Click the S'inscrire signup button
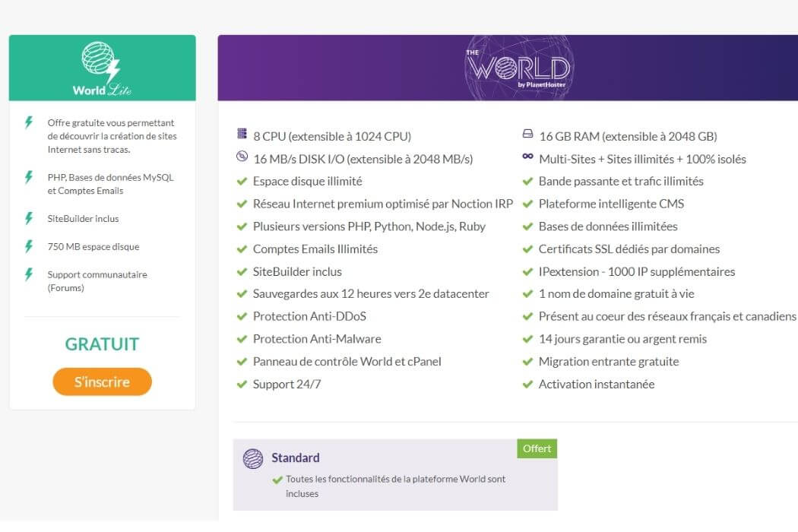Viewport: 798px width, 532px height. pyautogui.click(x=103, y=382)
